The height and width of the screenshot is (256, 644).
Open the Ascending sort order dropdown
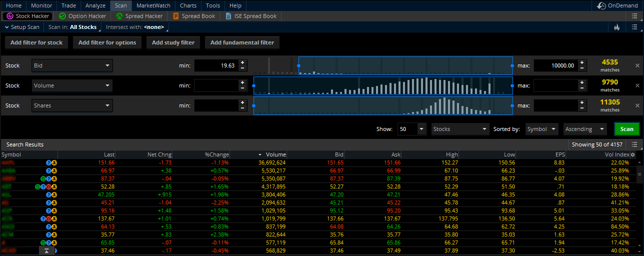pos(585,129)
